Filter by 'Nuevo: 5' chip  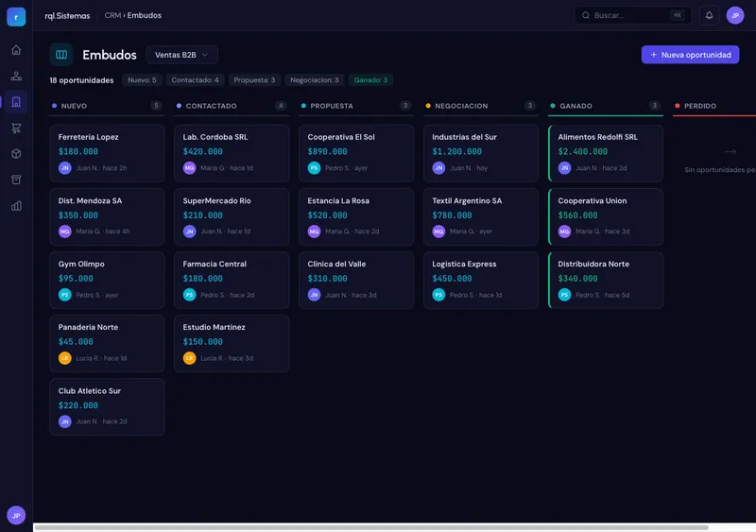coord(142,80)
